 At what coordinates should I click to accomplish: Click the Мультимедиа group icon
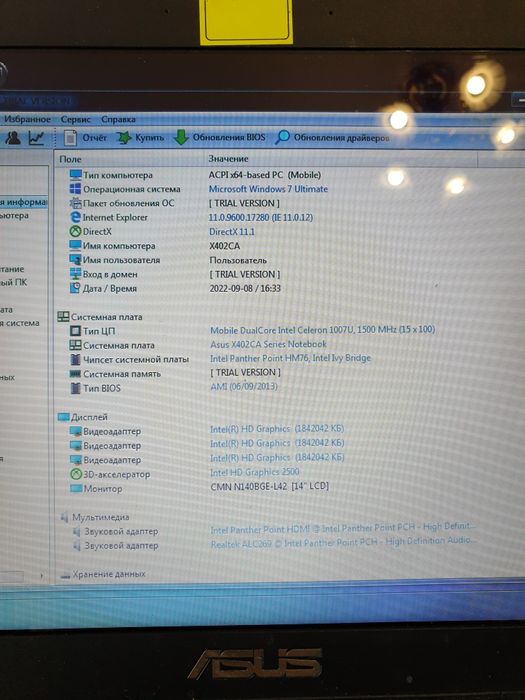[65, 517]
